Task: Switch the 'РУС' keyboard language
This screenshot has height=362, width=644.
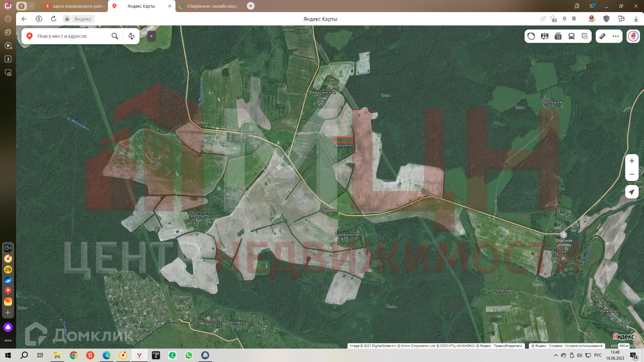Action: (598, 355)
